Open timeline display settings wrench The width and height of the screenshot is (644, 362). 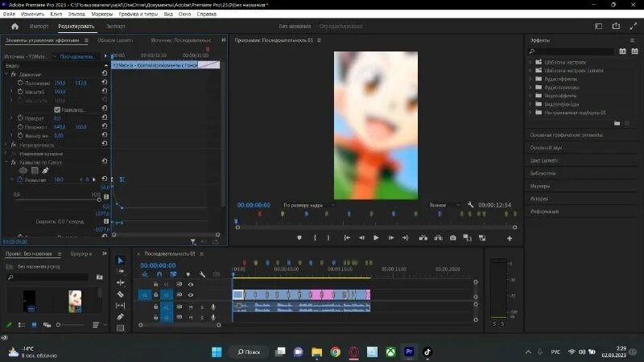202,274
